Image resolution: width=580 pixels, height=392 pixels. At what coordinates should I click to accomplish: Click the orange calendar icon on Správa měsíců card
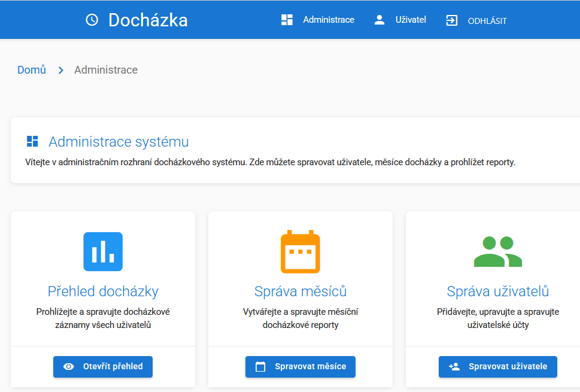300,251
